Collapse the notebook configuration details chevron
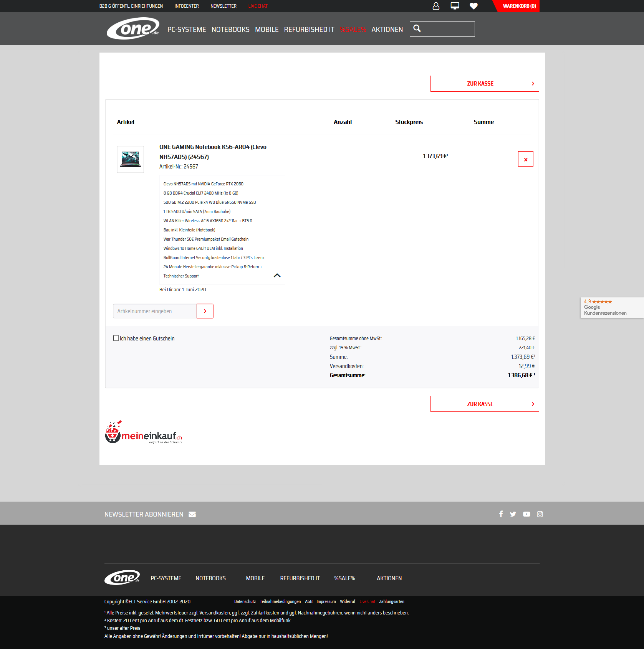644x649 pixels. coord(277,276)
